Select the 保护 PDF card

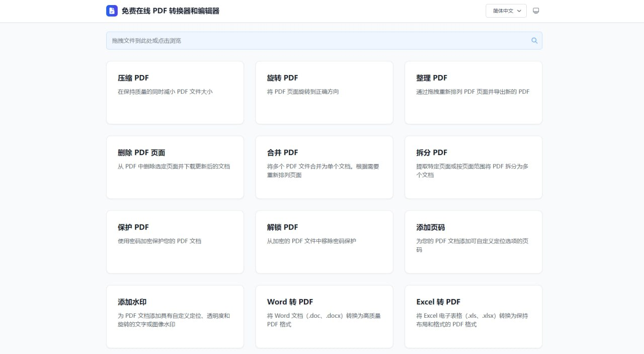click(175, 242)
